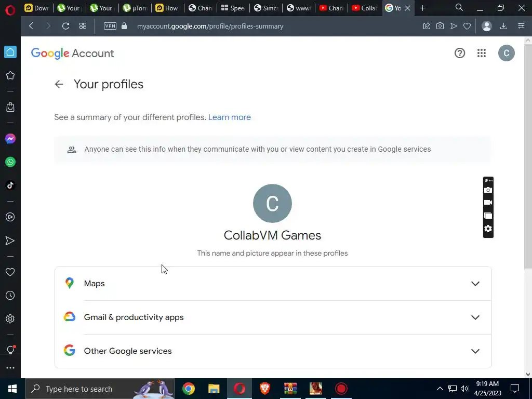Open Speed Dial start page grid icon
Screen dimensions: 532x399
[x=83, y=26]
